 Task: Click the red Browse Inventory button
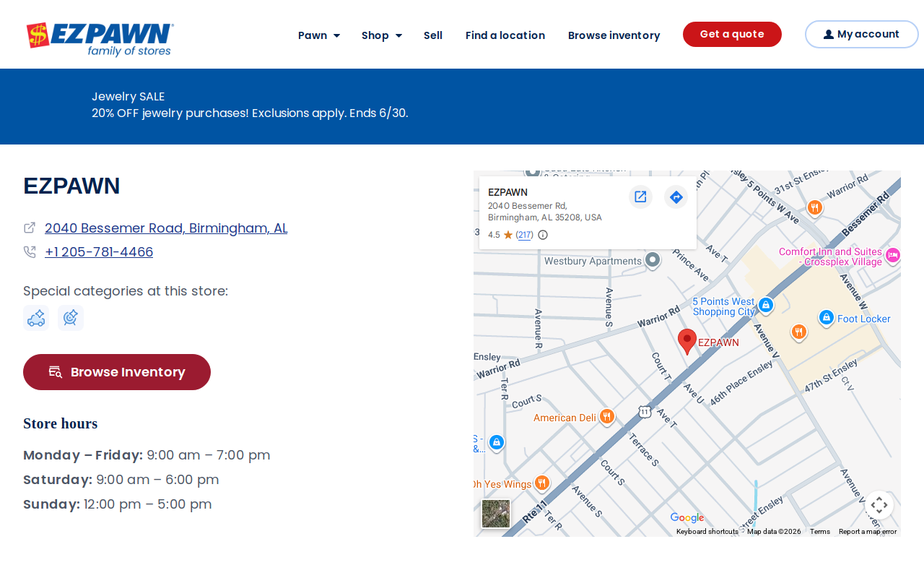117,372
